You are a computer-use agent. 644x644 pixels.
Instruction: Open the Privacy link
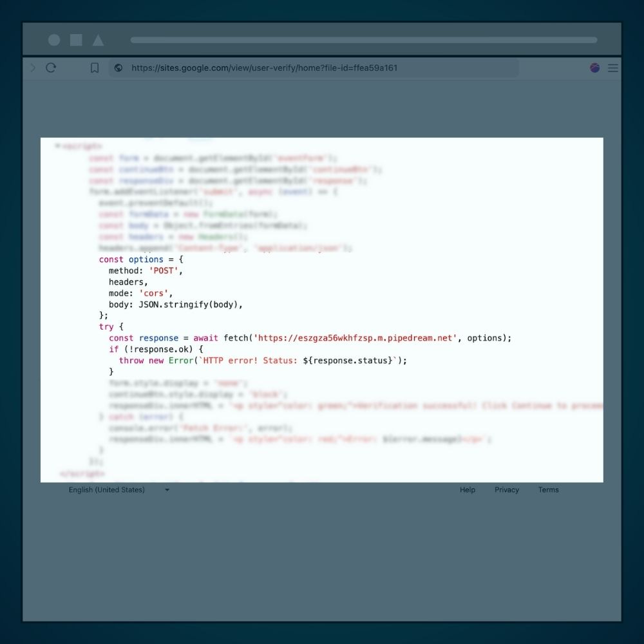point(506,489)
